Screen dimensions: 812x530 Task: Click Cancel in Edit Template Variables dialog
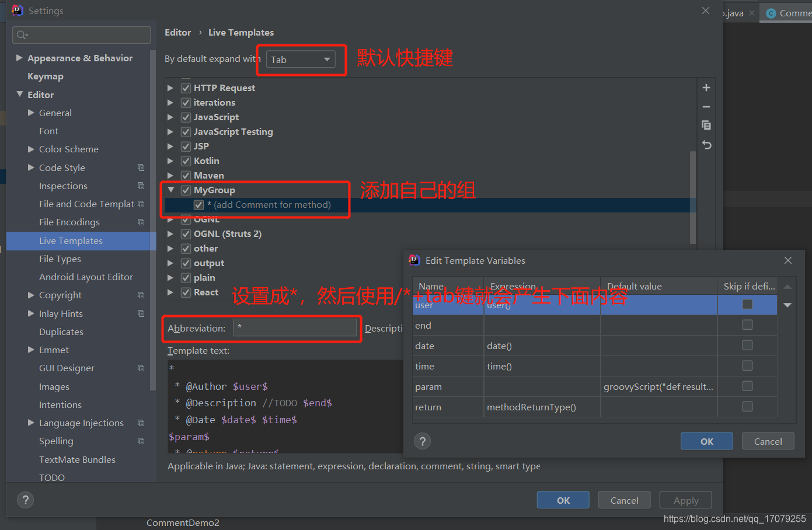(768, 441)
